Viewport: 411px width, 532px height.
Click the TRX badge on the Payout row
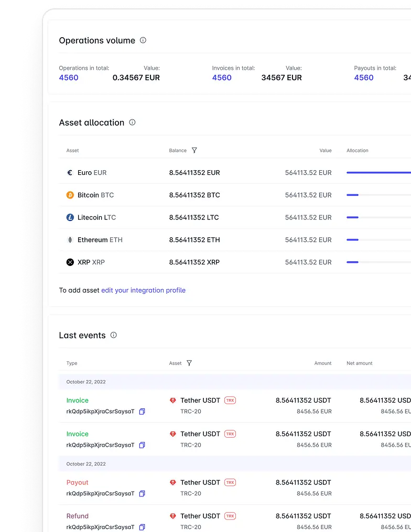click(x=230, y=482)
